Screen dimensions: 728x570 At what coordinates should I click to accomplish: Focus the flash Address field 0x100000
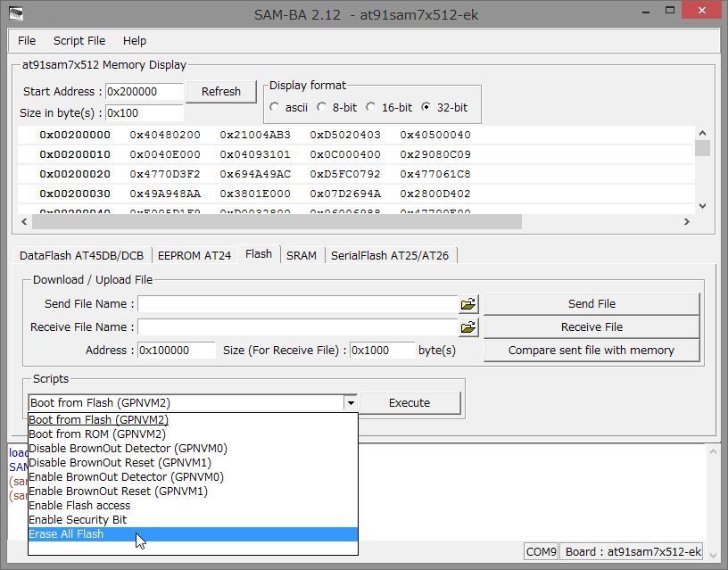pyautogui.click(x=177, y=351)
